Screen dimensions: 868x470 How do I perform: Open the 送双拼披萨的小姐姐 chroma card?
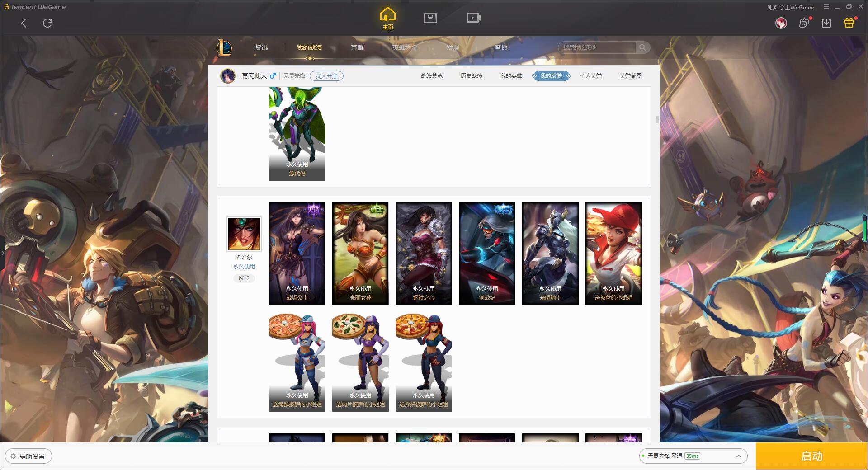424,362
